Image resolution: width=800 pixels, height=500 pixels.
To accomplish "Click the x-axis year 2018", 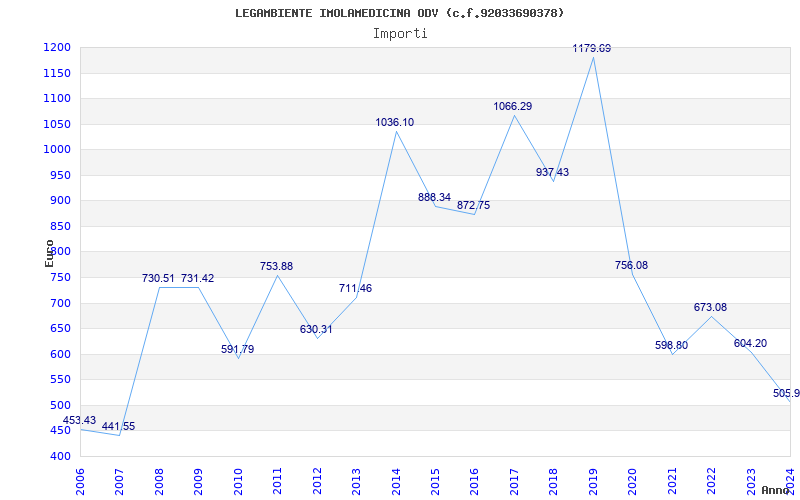I will [554, 481].
